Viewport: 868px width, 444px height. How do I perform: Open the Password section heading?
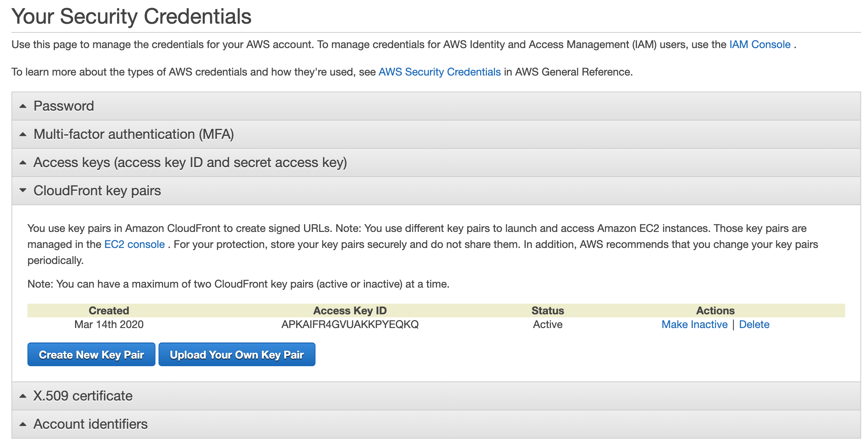pyautogui.click(x=64, y=106)
